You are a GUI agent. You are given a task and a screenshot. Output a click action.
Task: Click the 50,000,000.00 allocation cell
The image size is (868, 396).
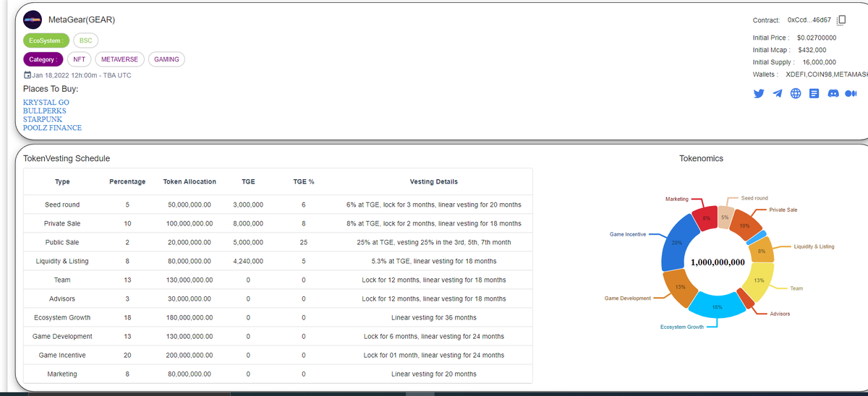[x=190, y=205]
